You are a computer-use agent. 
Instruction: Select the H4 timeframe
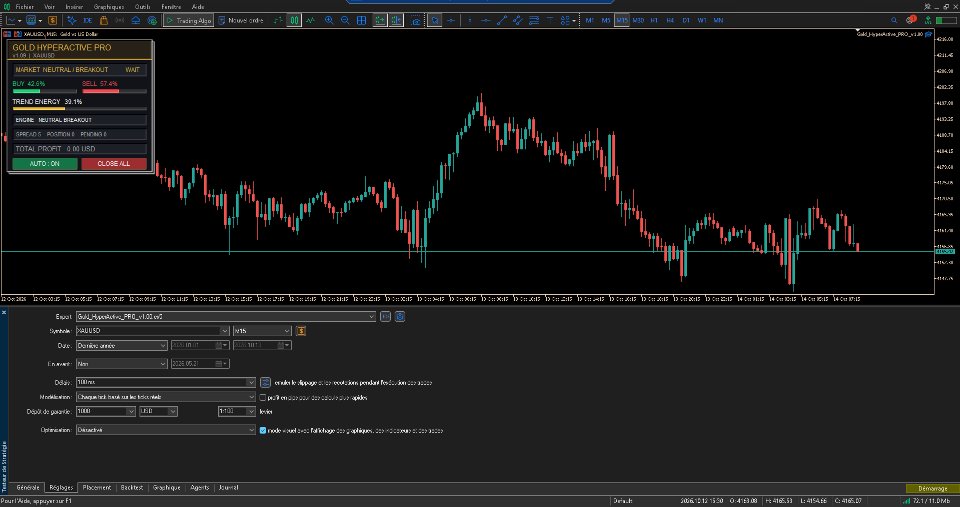click(670, 20)
